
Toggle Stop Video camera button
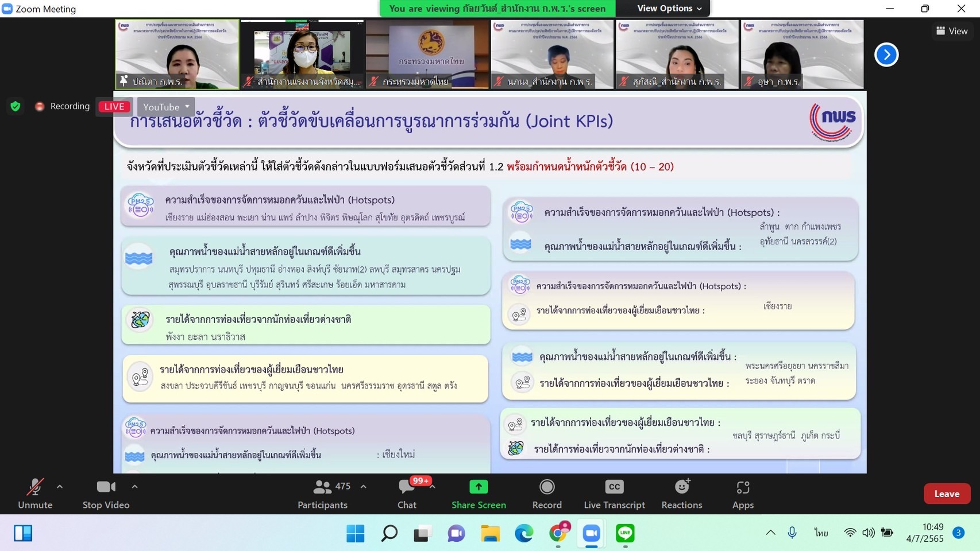tap(106, 494)
